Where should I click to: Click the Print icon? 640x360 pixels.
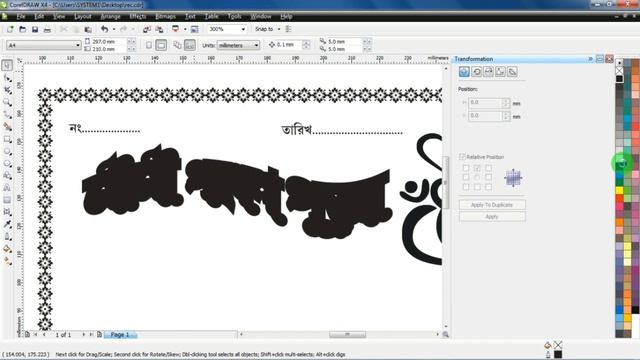47,29
